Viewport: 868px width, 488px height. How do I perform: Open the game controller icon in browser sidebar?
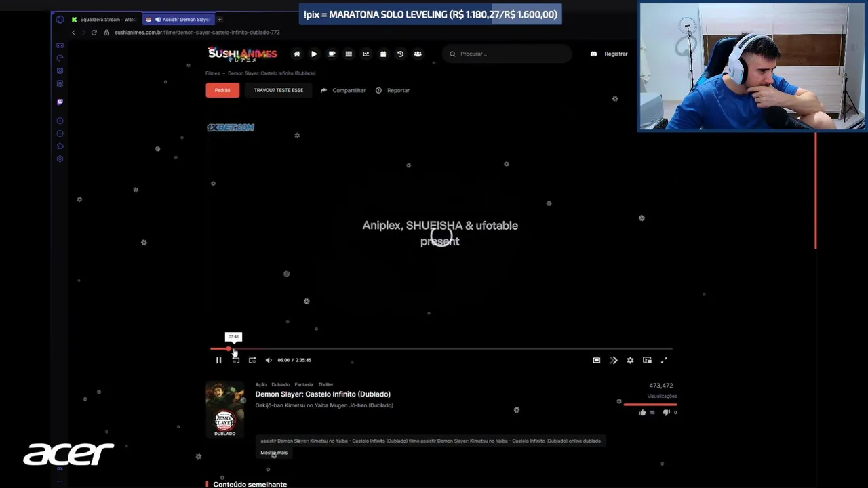point(60,45)
